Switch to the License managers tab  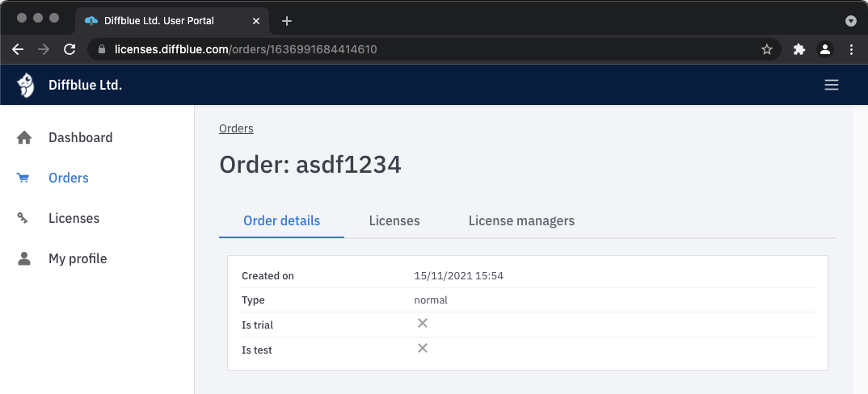coord(521,220)
